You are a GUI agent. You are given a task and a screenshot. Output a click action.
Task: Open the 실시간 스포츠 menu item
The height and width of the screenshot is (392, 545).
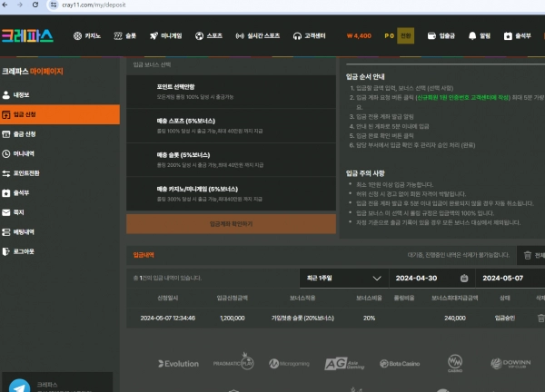258,35
